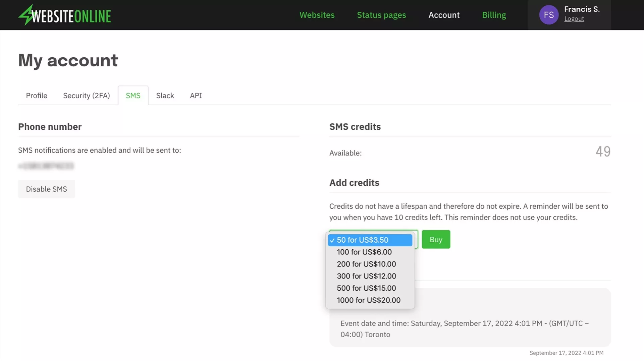Viewport: 644px width, 362px height.
Task: Click Account in the top navigation
Action: click(444, 15)
